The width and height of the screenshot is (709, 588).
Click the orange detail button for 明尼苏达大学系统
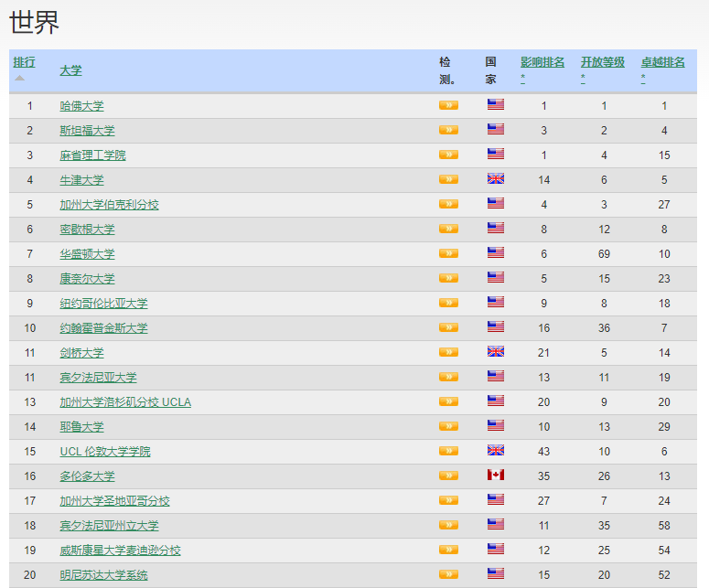(x=448, y=574)
